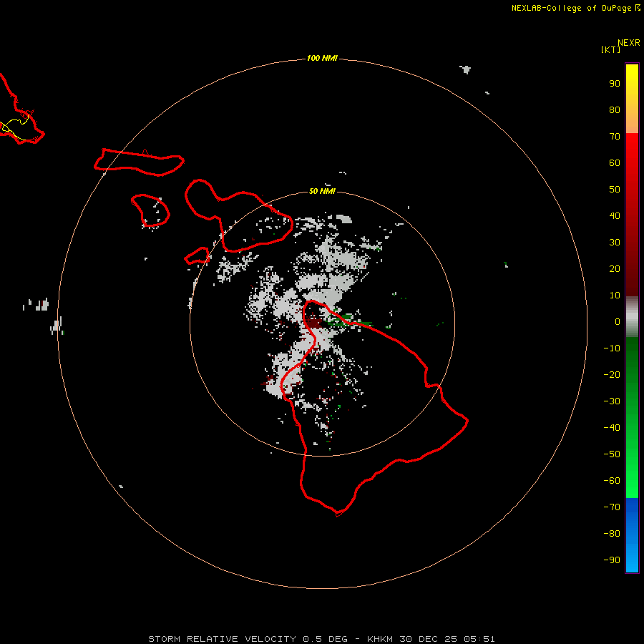
Task: Click the NEXR label above the color scale
Action: (629, 43)
